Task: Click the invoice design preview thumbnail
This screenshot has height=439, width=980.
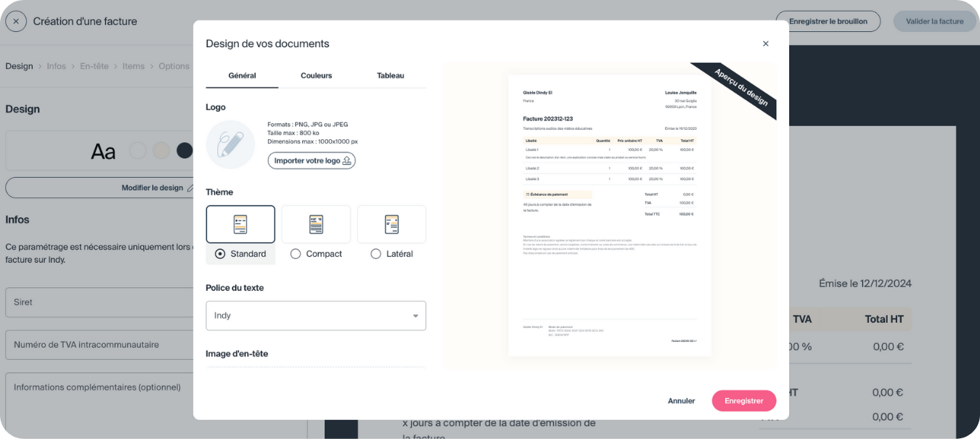Action: coord(609,216)
